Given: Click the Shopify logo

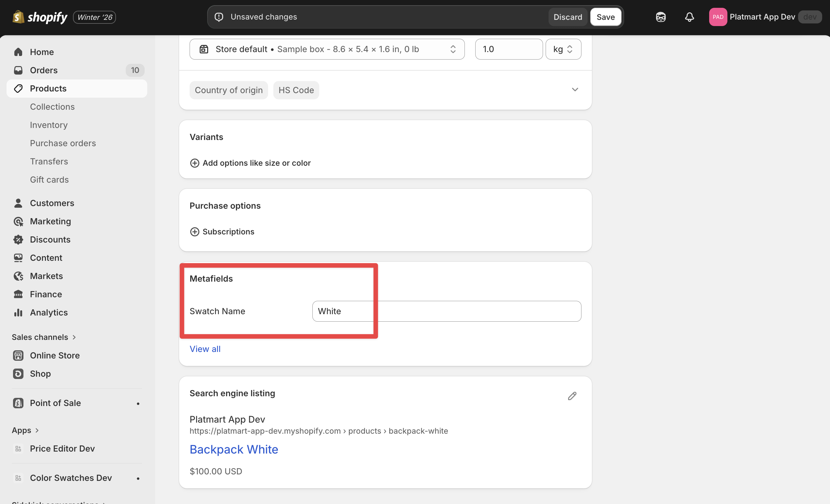Looking at the screenshot, I should point(40,17).
